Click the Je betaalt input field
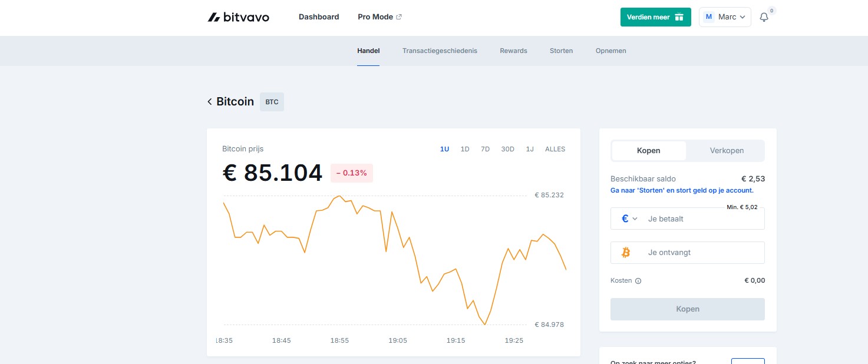Screen dimensions: 868x364 coord(701,219)
